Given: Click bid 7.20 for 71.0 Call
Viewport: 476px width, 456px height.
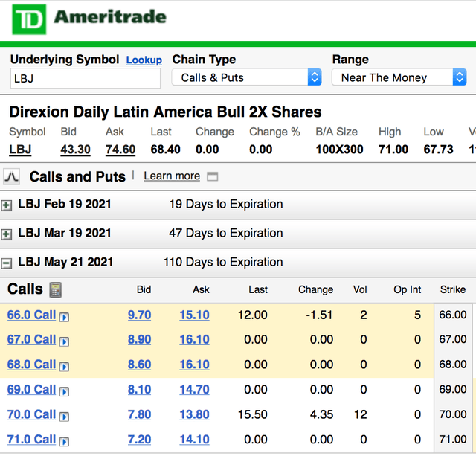Looking at the screenshot, I should click(x=139, y=440).
